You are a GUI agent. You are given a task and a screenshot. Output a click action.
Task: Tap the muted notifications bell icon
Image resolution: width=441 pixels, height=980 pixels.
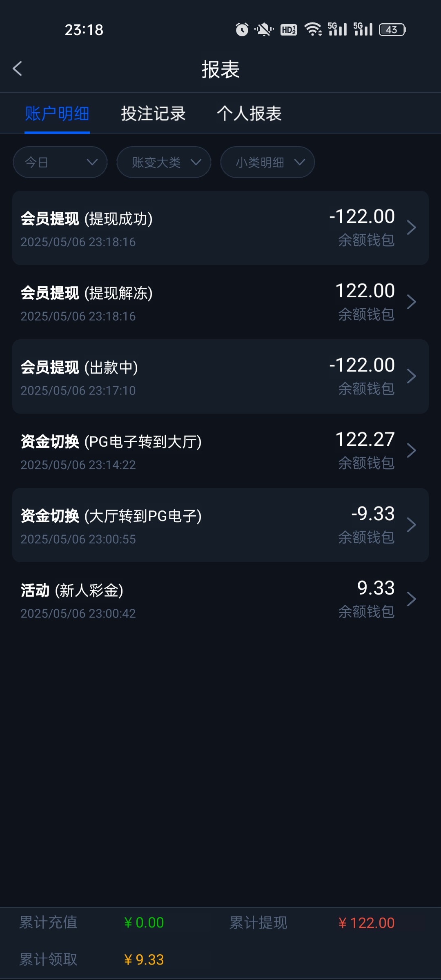coord(264,29)
